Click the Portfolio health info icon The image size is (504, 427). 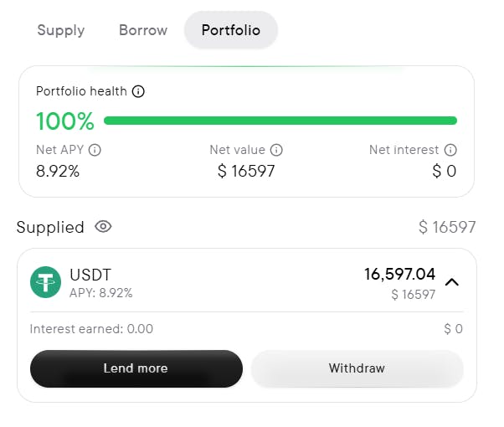coord(138,91)
